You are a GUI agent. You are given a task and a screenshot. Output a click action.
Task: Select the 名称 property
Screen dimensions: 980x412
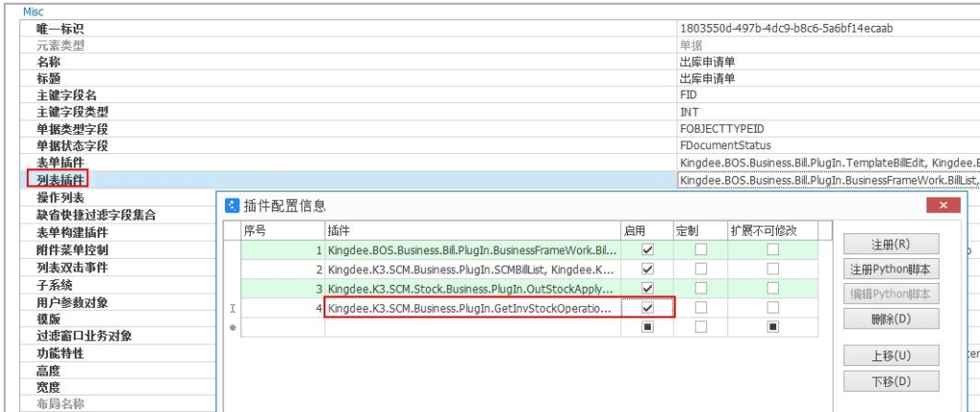pyautogui.click(x=49, y=62)
